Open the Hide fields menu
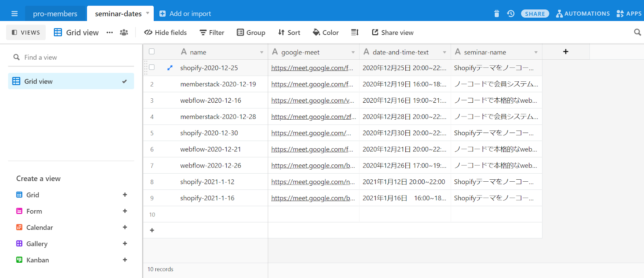Screen dimensions: 644x278 tap(165, 32)
